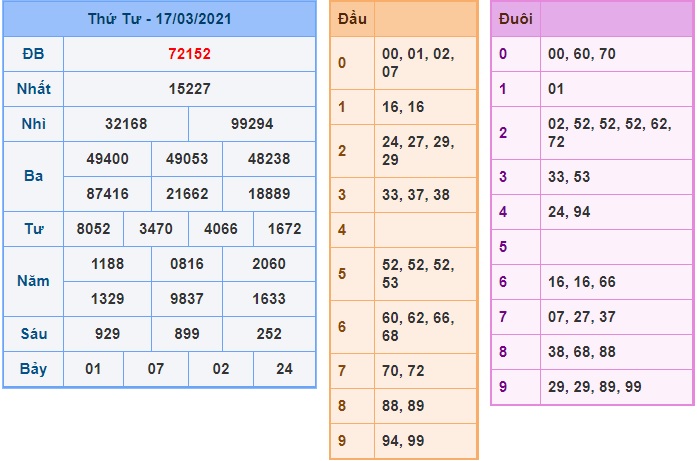Click sixth prize number 929

coord(108,334)
